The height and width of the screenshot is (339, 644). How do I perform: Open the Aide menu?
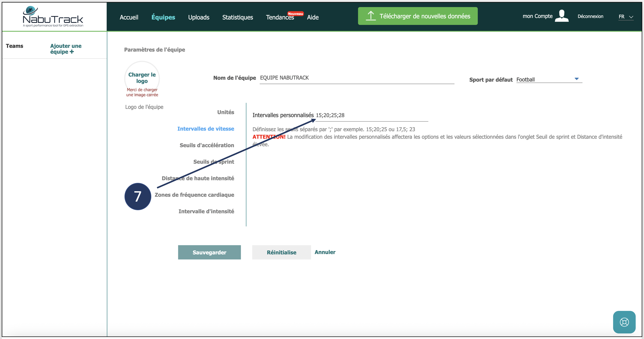313,17
